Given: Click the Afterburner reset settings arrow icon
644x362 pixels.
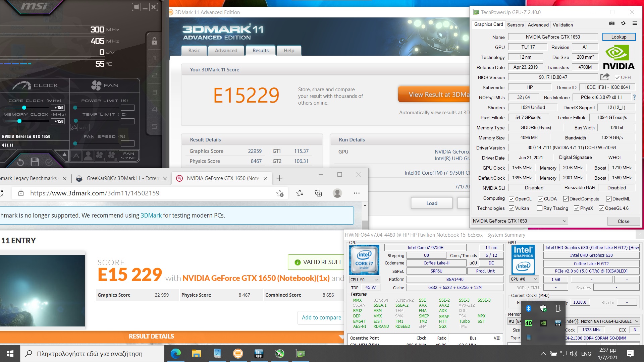Looking at the screenshot, I should coord(20,162).
